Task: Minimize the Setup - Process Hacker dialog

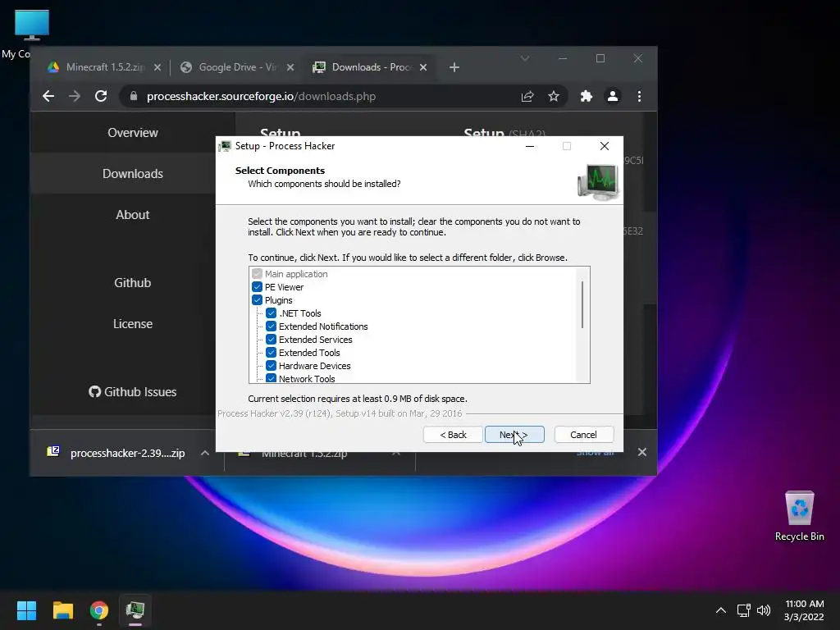Action: (530, 146)
